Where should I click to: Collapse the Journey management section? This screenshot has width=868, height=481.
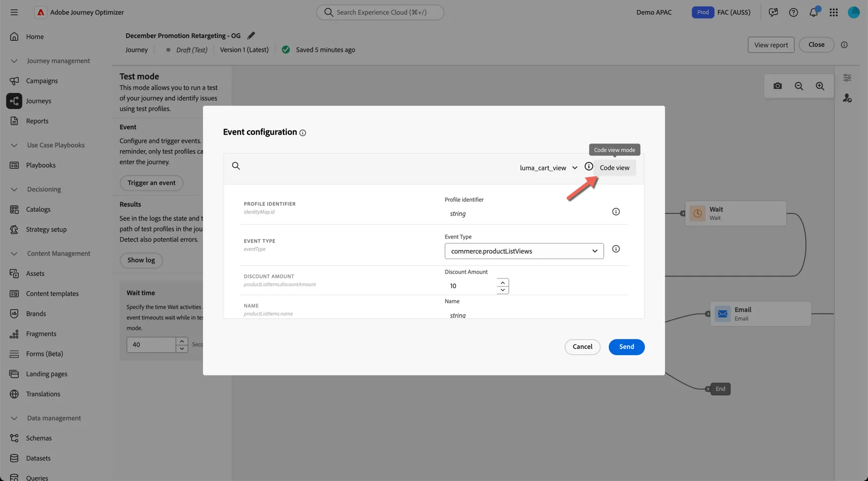click(x=14, y=61)
